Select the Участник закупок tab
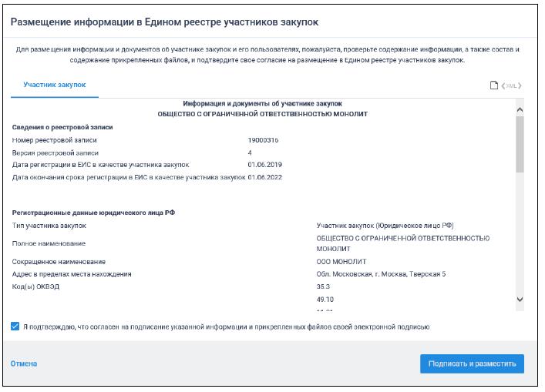This screenshot has width=545, height=392. [x=55, y=84]
